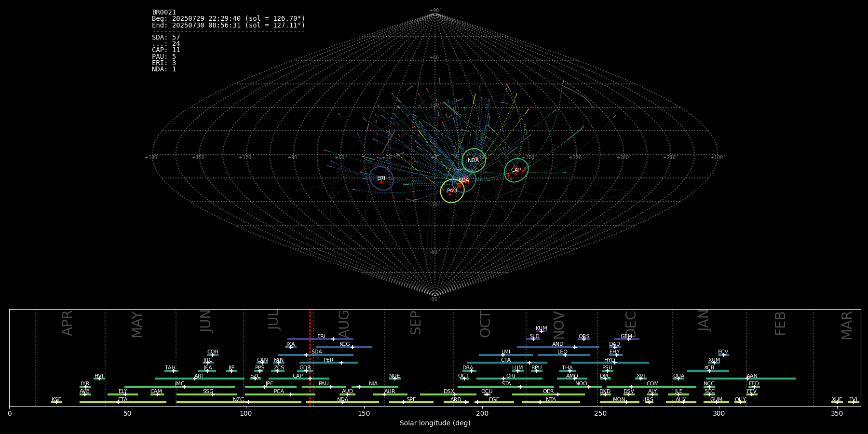This screenshot has height=434, width=868.
Task: Click the GEM shower label in timeline
Action: [626, 337]
